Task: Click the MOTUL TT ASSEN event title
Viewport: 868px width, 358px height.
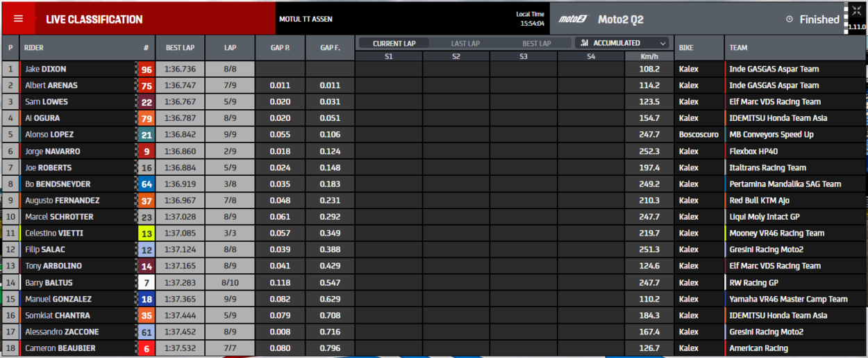Action: pyautogui.click(x=306, y=19)
